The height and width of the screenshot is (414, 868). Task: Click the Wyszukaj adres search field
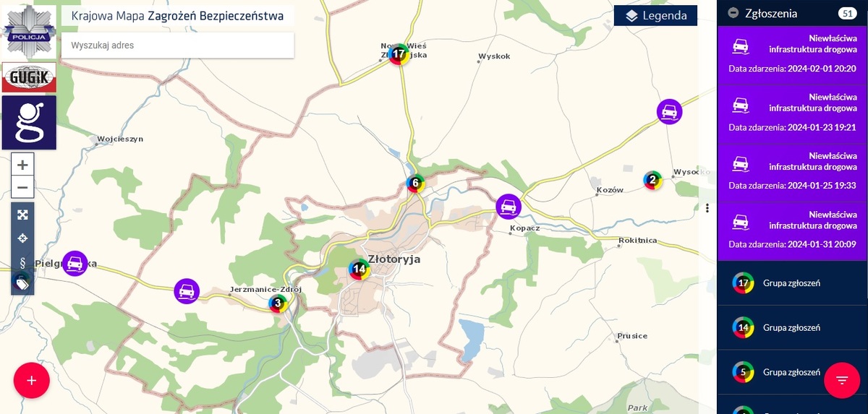[x=178, y=46]
